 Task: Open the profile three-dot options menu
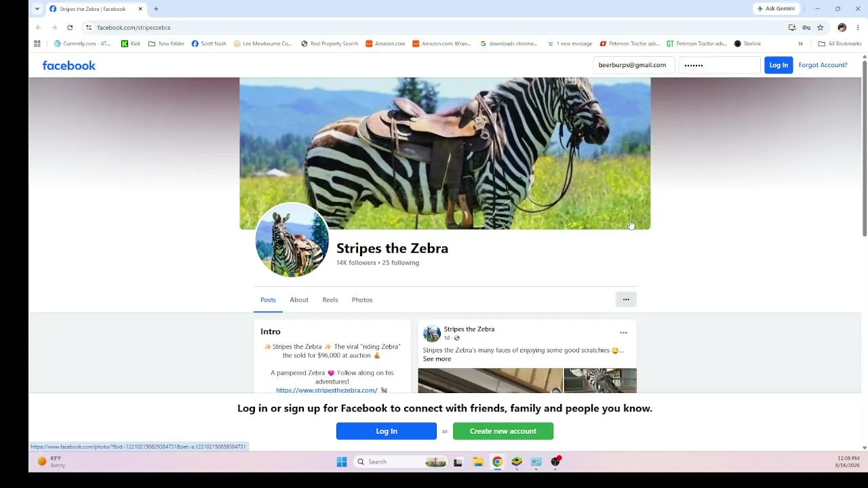click(x=626, y=300)
